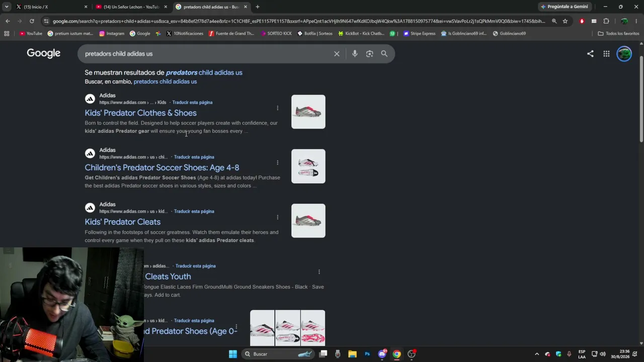Open the share icon beside Google apps
This screenshot has height=362, width=644.
point(590,54)
